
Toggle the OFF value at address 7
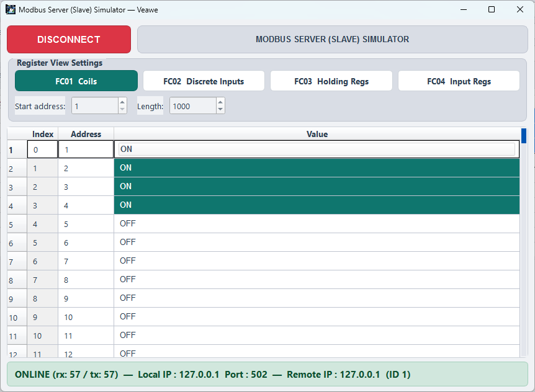[x=317, y=261]
